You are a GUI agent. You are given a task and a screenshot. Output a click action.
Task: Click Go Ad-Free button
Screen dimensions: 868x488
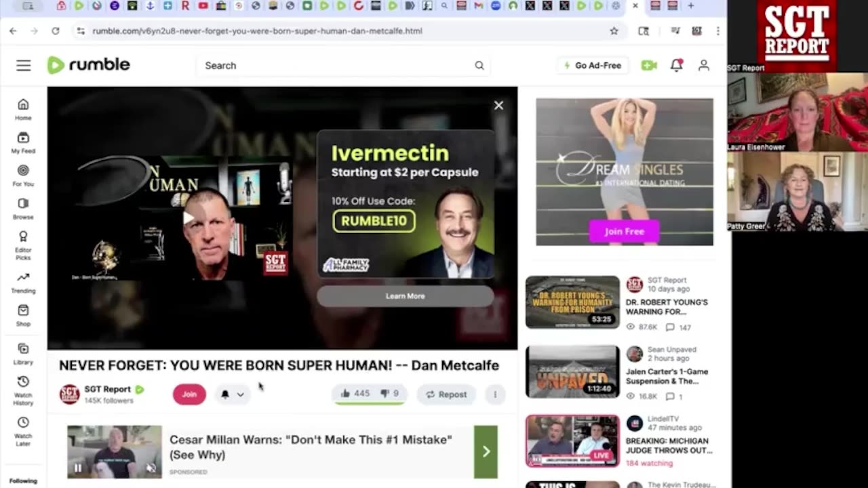coord(592,66)
